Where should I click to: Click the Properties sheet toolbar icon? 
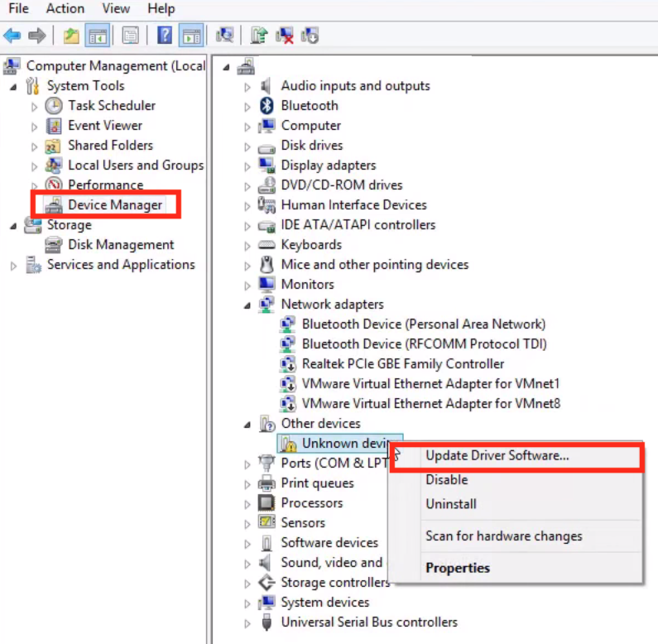(x=131, y=36)
